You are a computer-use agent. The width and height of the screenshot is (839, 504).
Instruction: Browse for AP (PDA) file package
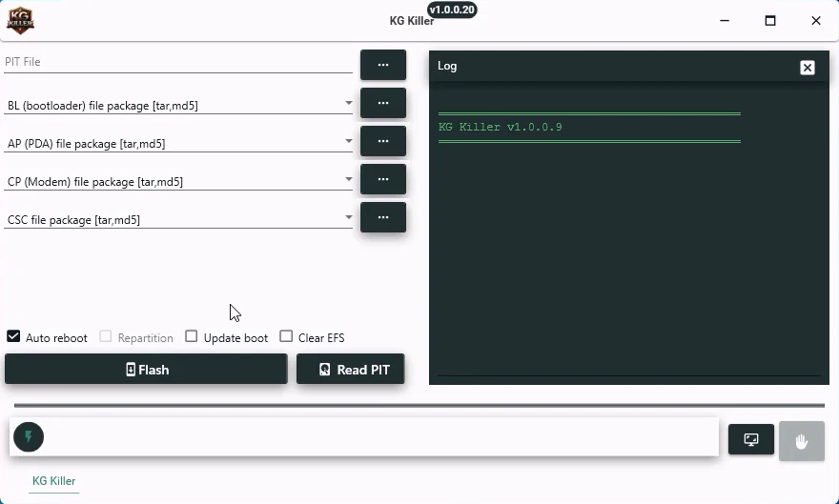click(382, 141)
